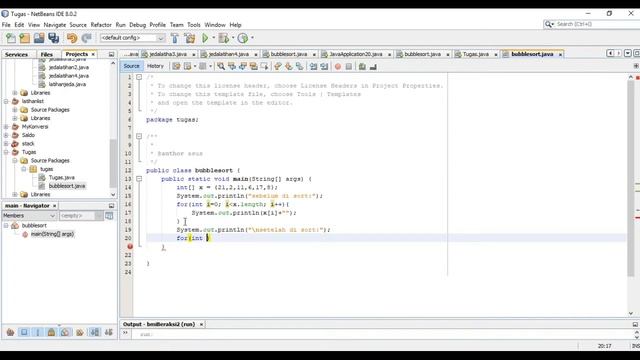Toggle Highlight Search in editor toolbar
Viewport: 640px width, 360px height.
click(x=253, y=66)
